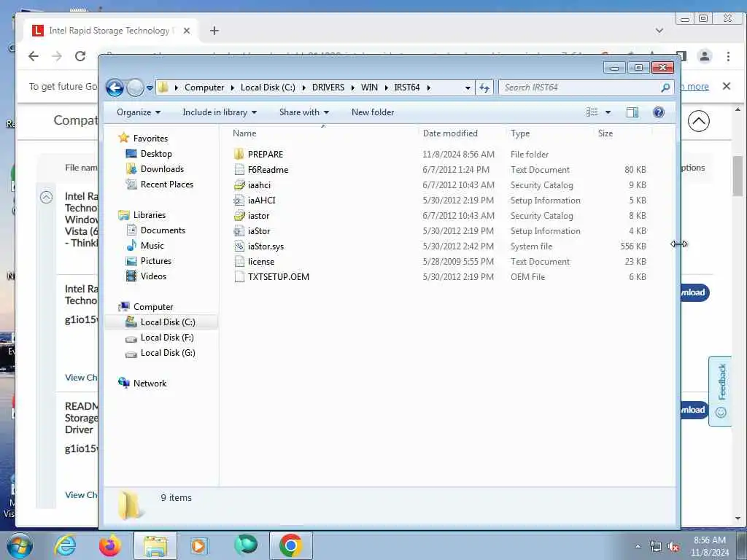Open Network in navigation pane
Screen dimensions: 747x560
(x=150, y=384)
